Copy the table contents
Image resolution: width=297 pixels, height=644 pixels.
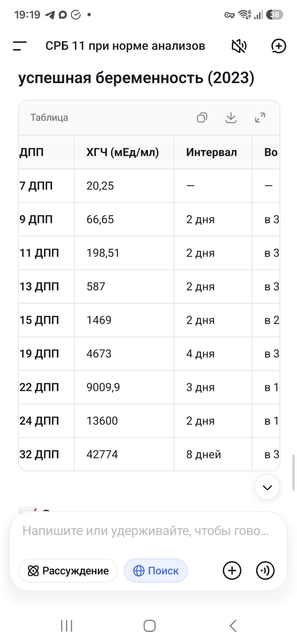click(202, 118)
